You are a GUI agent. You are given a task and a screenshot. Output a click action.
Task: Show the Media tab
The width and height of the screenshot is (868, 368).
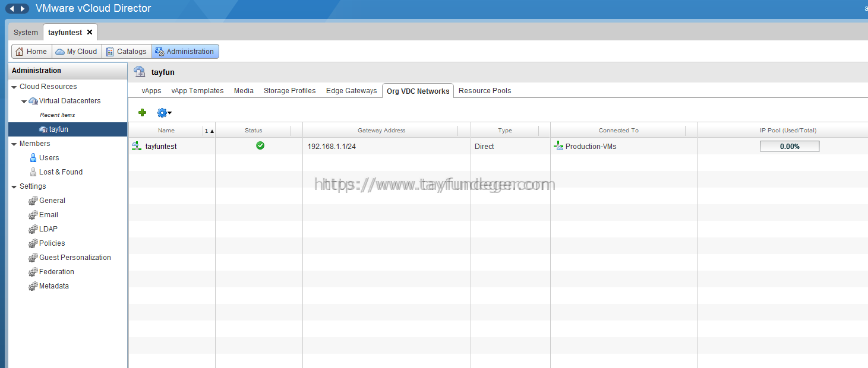(x=244, y=91)
